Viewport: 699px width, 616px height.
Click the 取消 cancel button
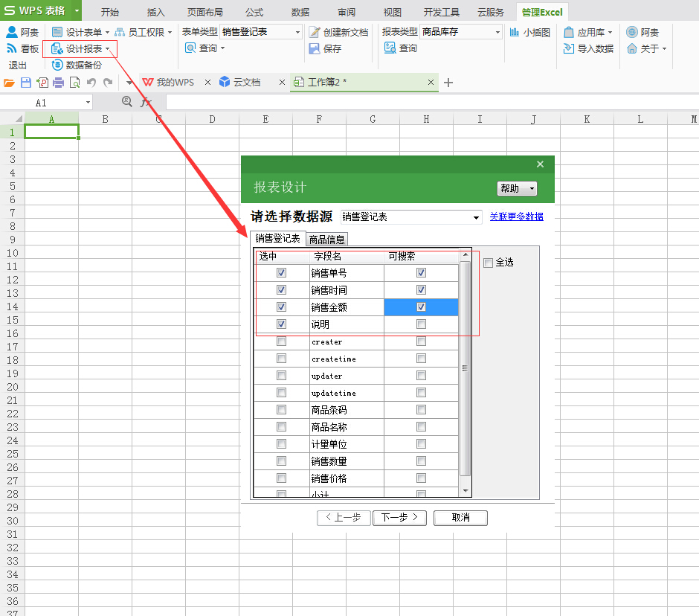pyautogui.click(x=460, y=517)
